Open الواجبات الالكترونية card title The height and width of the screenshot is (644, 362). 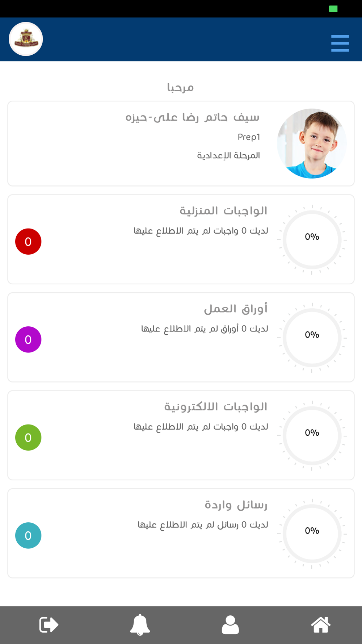point(216,406)
